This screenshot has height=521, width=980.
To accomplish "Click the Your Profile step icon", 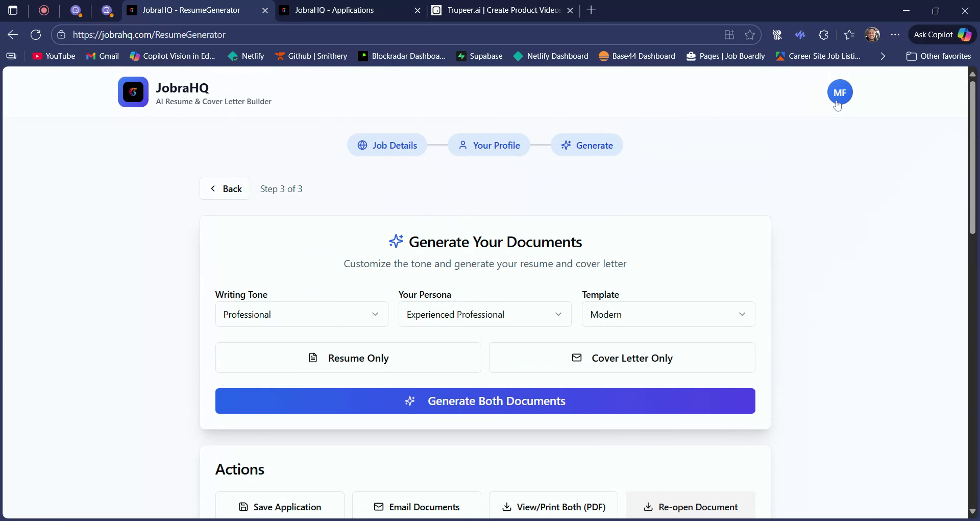I will (462, 145).
